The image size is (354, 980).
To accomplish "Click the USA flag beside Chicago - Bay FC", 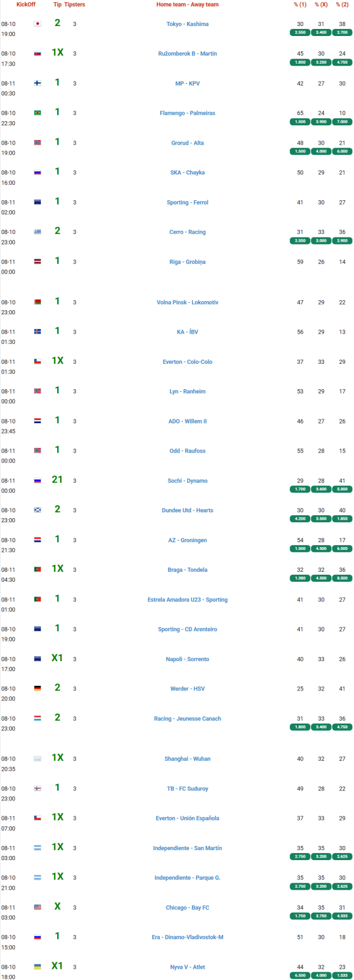I will pos(37,907).
